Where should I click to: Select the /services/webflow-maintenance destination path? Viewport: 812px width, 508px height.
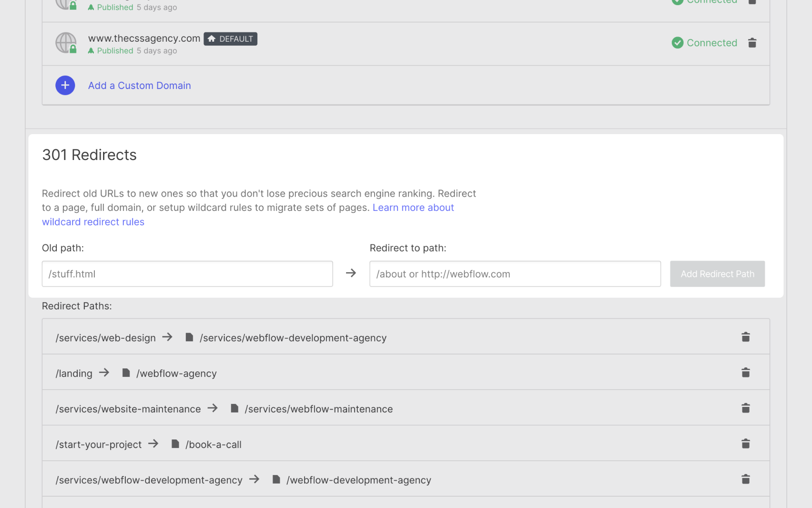318,409
